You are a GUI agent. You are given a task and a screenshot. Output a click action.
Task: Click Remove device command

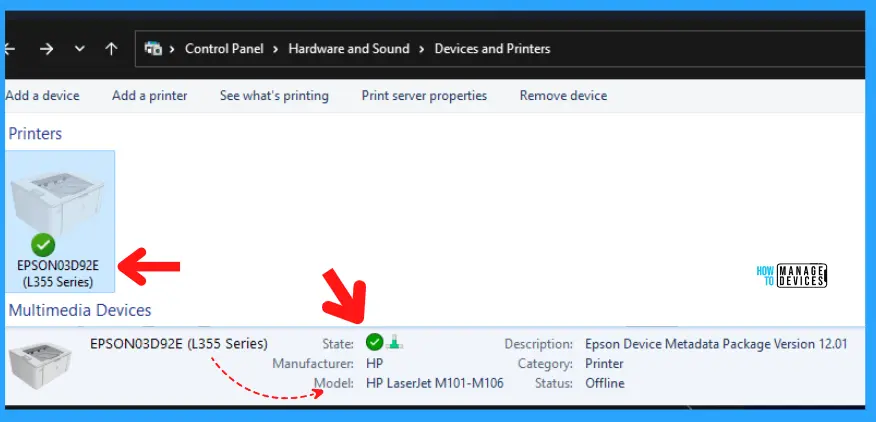click(563, 96)
